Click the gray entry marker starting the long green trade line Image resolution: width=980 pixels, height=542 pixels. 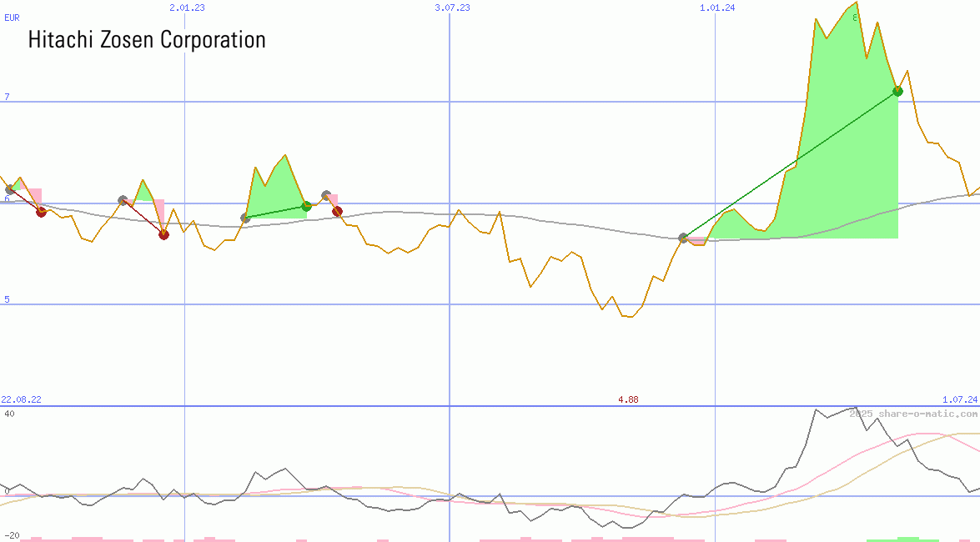pos(683,238)
